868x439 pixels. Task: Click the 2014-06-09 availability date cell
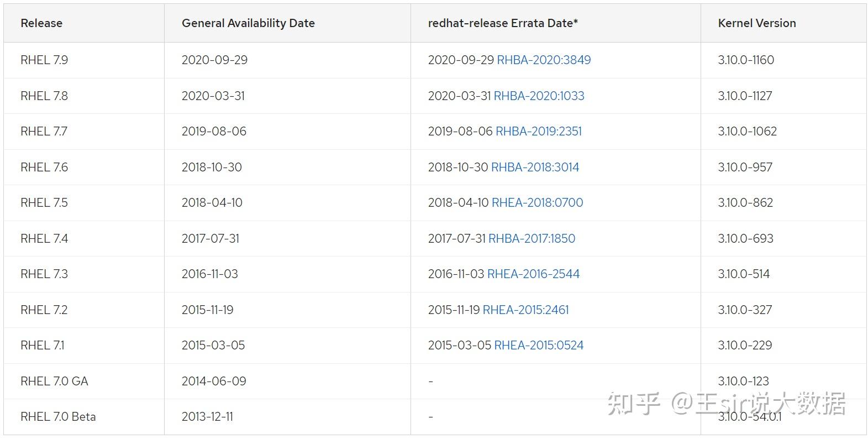click(214, 381)
